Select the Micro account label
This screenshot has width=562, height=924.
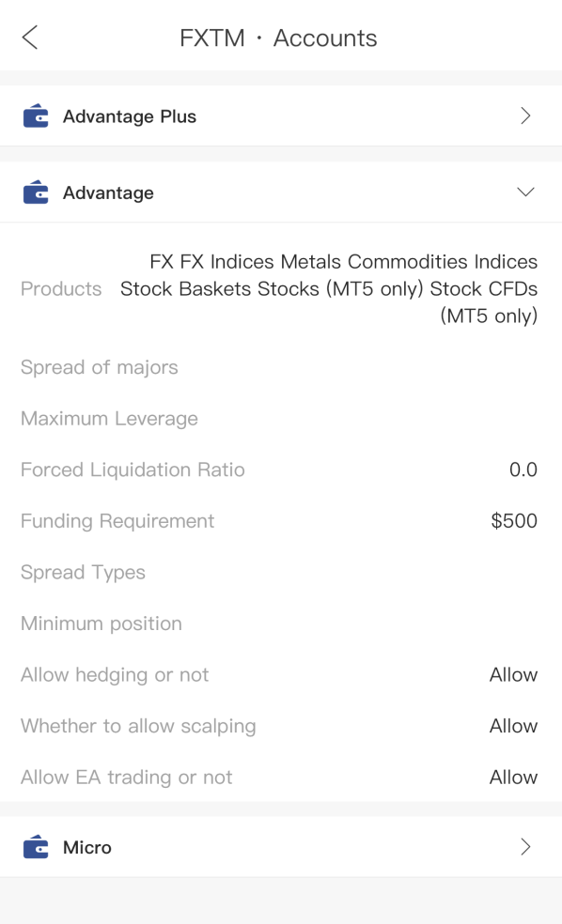87,847
